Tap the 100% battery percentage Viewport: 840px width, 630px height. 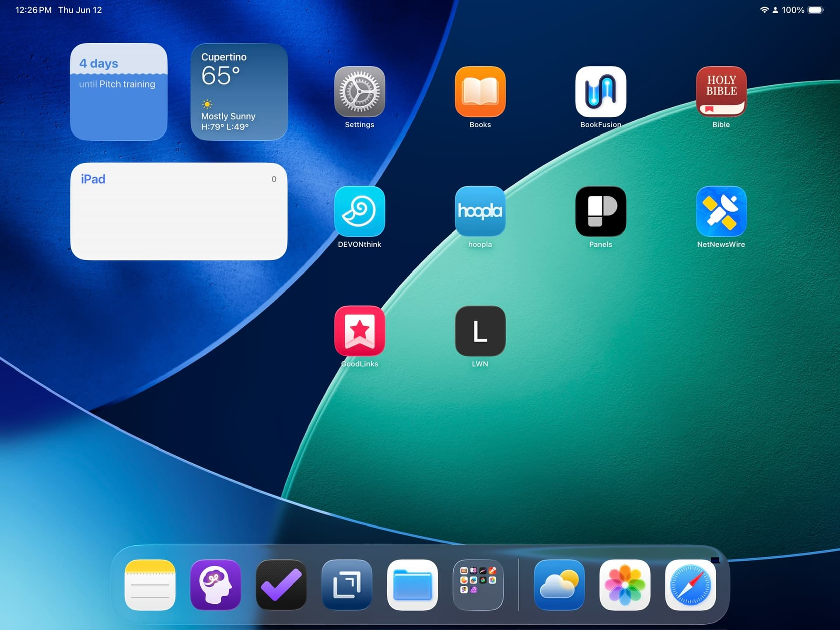coord(793,10)
